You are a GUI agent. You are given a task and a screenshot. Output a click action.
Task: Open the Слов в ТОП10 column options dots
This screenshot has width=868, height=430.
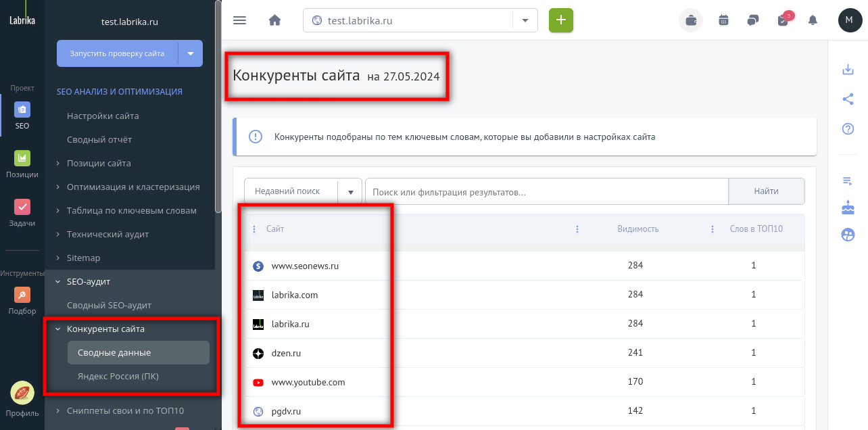coord(713,229)
